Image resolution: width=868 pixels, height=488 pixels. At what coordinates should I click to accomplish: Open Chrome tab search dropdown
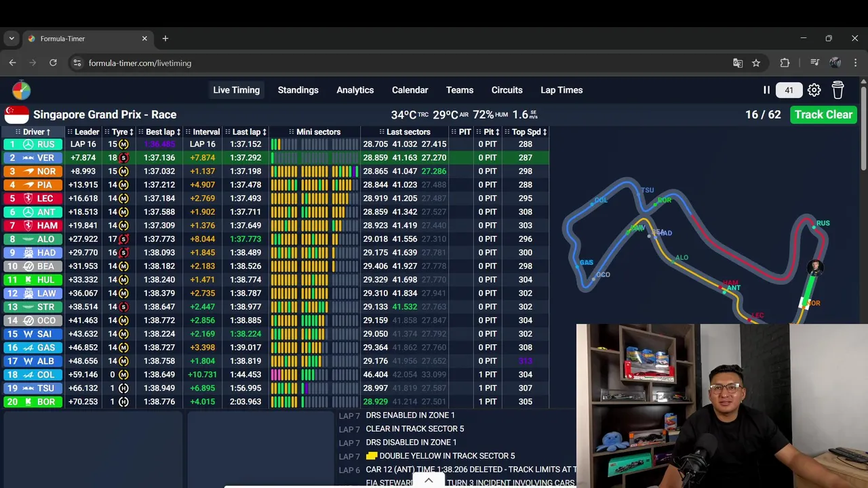click(x=12, y=39)
